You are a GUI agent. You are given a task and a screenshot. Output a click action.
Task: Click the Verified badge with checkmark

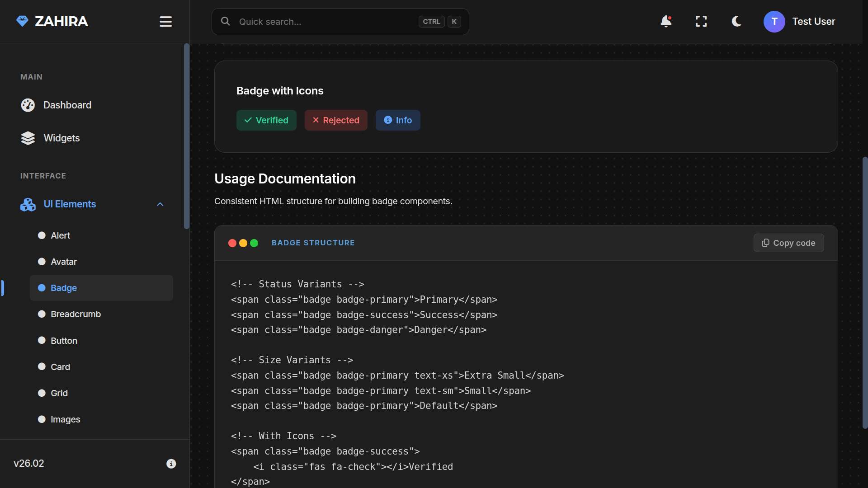[266, 120]
